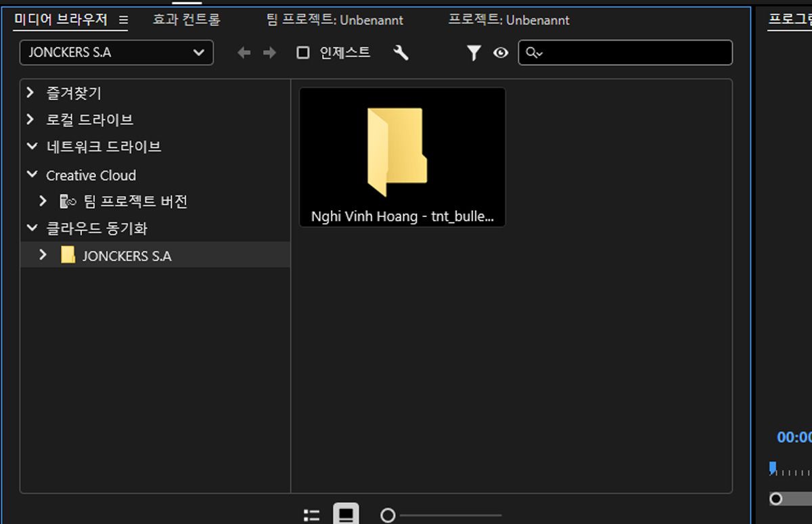Image resolution: width=812 pixels, height=524 pixels.
Task: Switch to the 효과 컨트롤 tab
Action: point(187,20)
